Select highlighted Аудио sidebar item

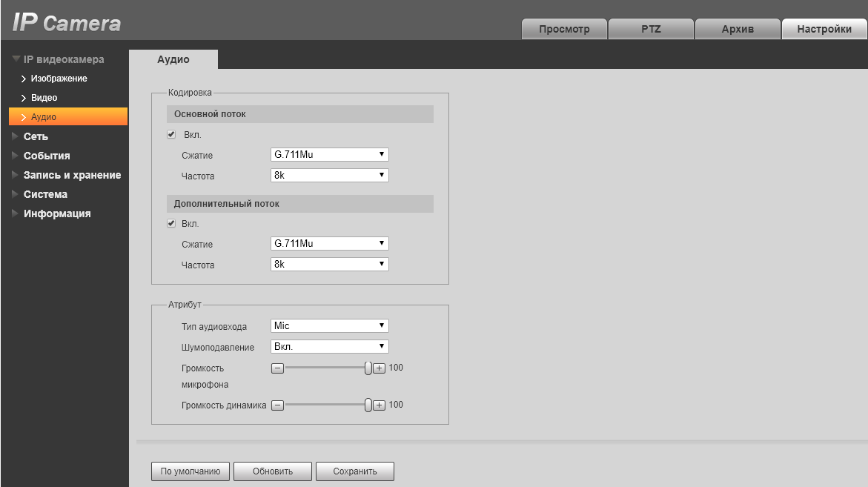click(68, 117)
